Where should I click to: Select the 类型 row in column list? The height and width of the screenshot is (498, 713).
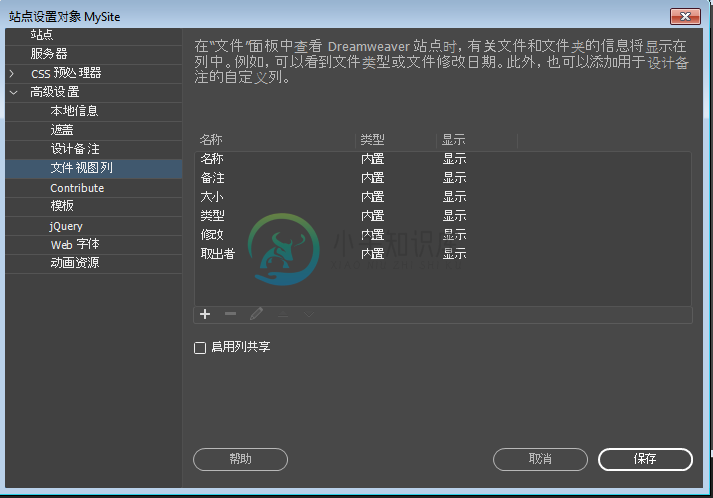pyautogui.click(x=443, y=216)
